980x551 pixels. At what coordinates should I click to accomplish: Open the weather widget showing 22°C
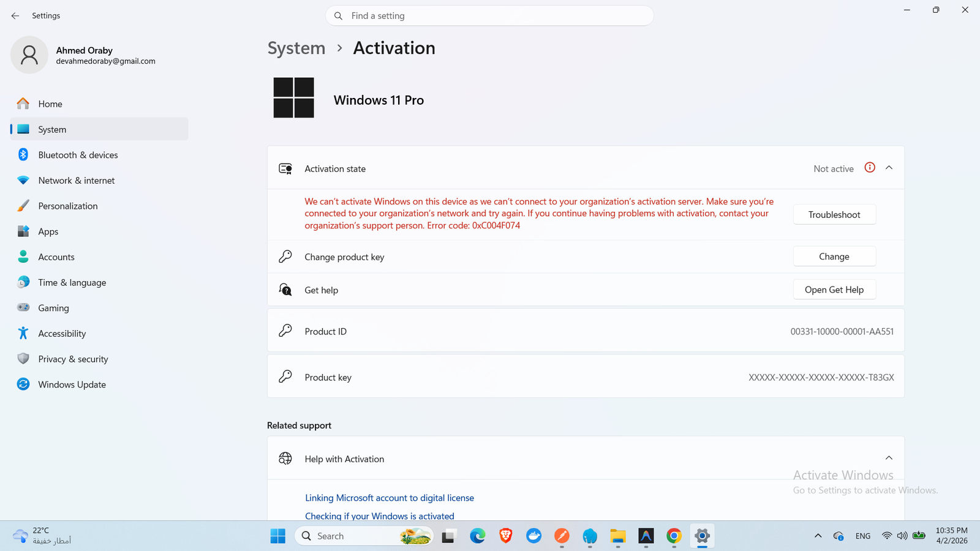43,536
